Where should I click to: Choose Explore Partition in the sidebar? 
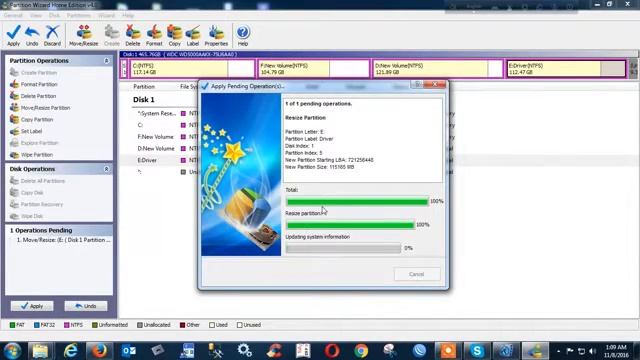pyautogui.click(x=39, y=143)
